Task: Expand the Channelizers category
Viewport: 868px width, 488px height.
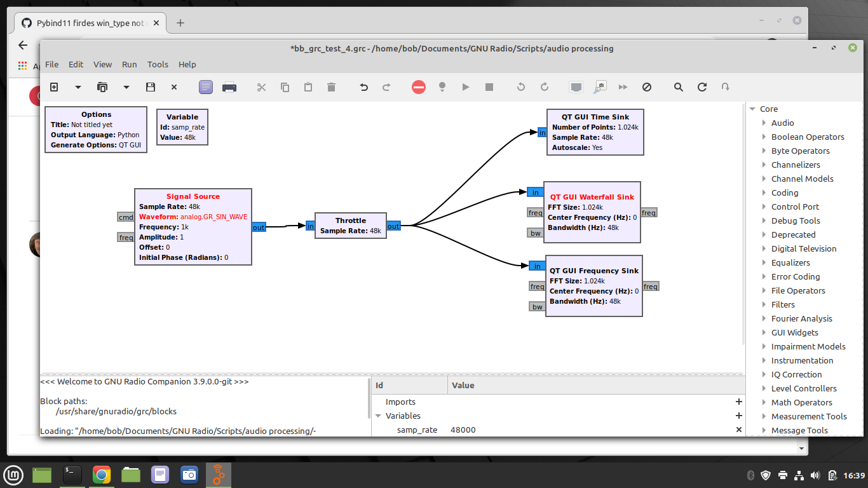Action: (x=764, y=165)
